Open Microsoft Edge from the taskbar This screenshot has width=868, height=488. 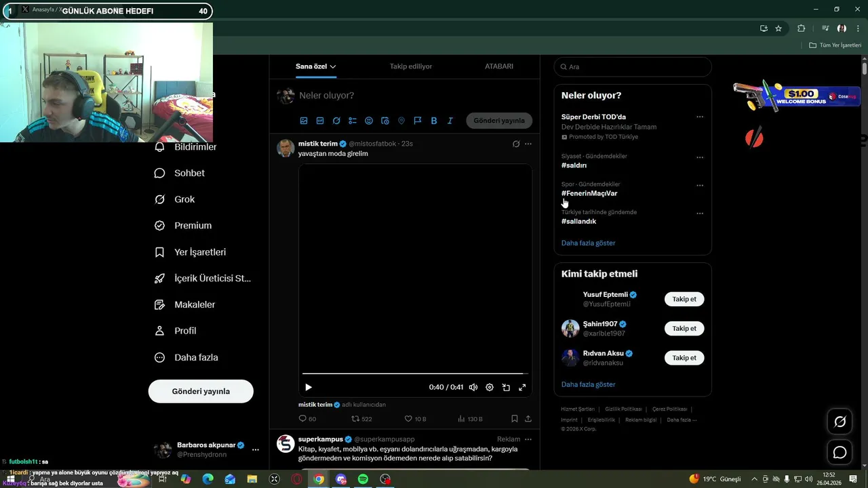[x=208, y=479]
